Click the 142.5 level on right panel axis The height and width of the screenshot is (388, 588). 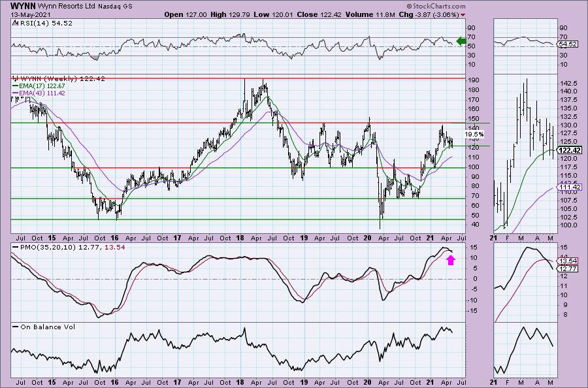(x=569, y=83)
